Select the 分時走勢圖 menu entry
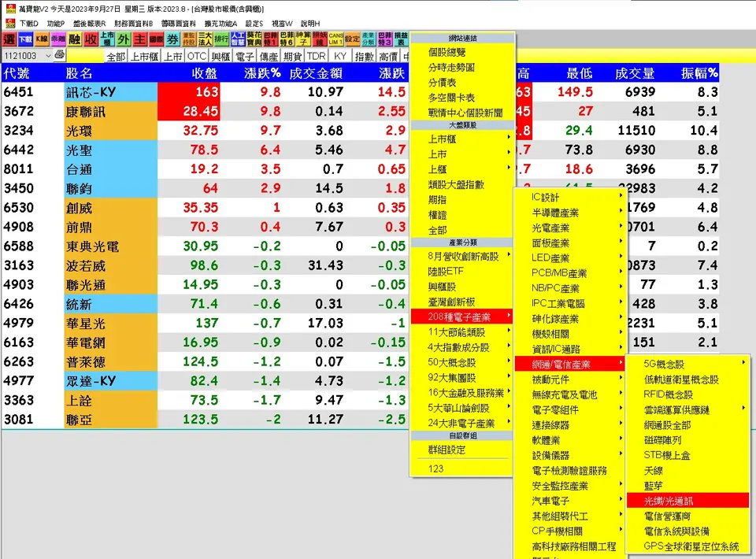Viewport: 756px width, 559px height. [461, 68]
